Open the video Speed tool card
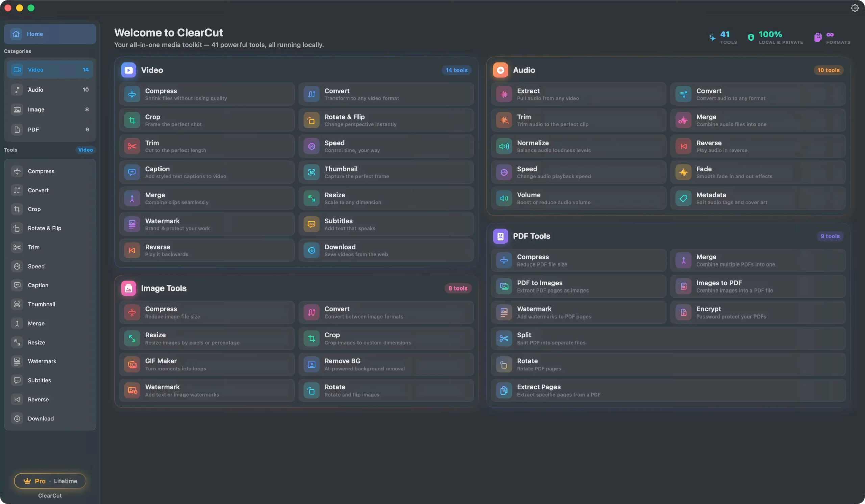This screenshot has width=865, height=504. pos(386,146)
